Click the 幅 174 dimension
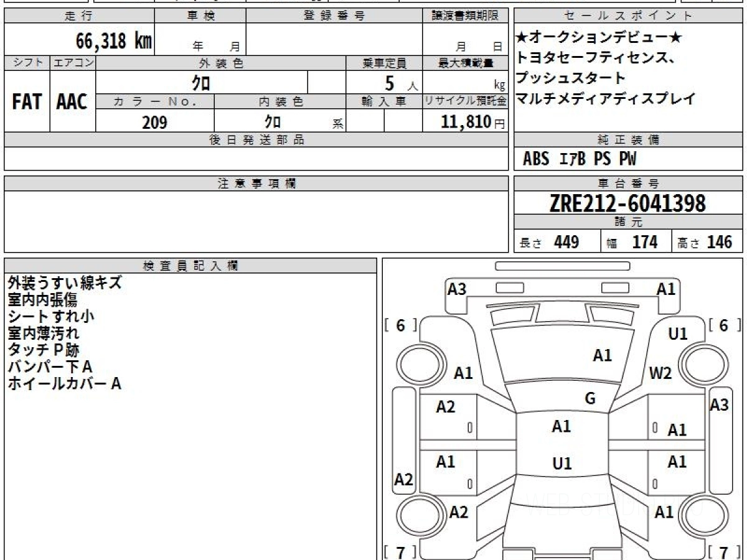Image resolution: width=747 pixels, height=560 pixels. (x=632, y=243)
